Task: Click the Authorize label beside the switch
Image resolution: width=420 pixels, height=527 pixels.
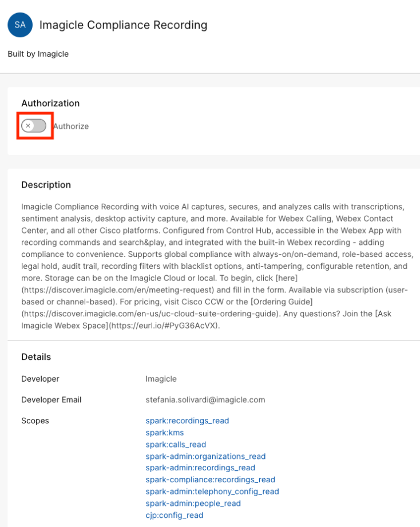Action: coord(71,126)
